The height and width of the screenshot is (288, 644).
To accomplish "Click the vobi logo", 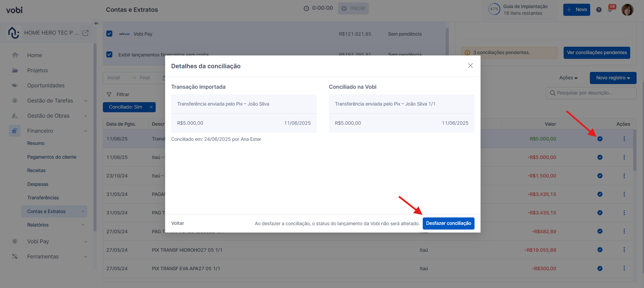I will tap(14, 10).
